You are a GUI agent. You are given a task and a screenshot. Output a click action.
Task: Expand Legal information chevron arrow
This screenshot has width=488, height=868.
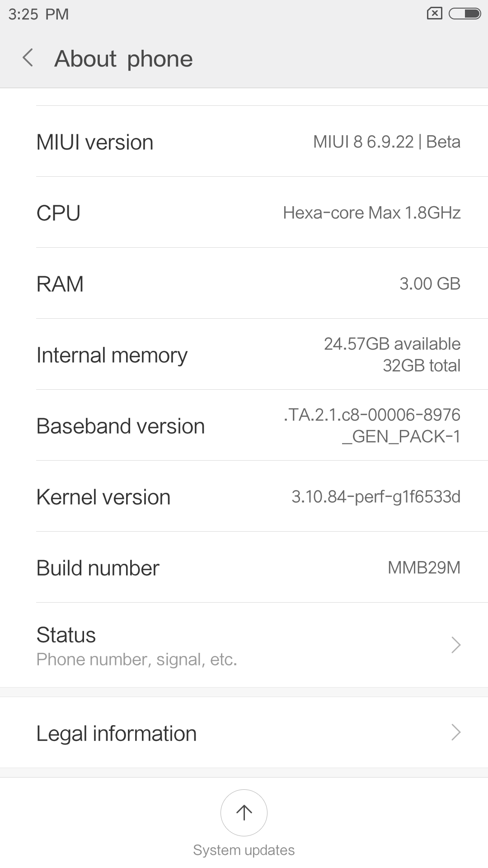(456, 732)
